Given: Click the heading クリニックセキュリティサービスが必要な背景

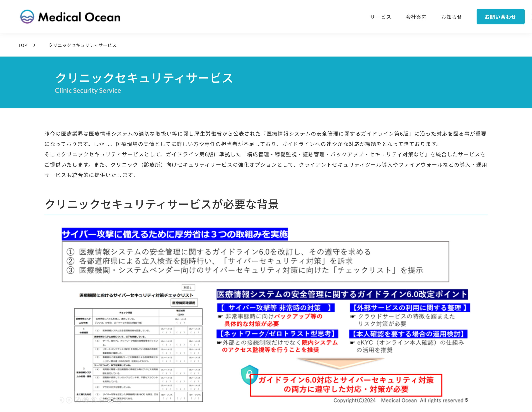Looking at the screenshot, I should (x=162, y=204).
